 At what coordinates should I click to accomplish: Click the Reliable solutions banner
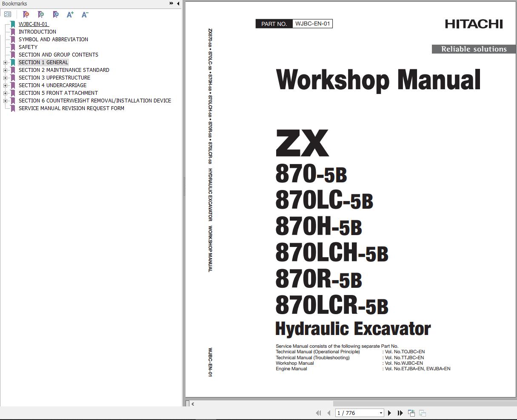click(x=474, y=49)
